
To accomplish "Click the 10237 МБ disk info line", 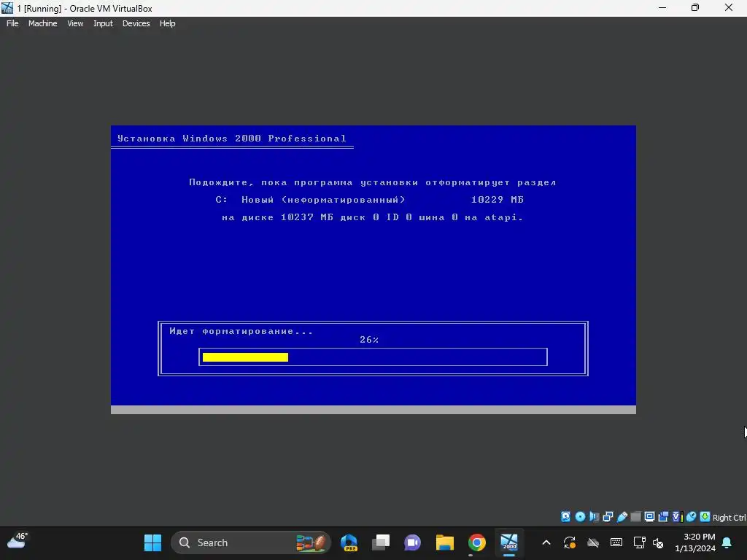I will (373, 217).
